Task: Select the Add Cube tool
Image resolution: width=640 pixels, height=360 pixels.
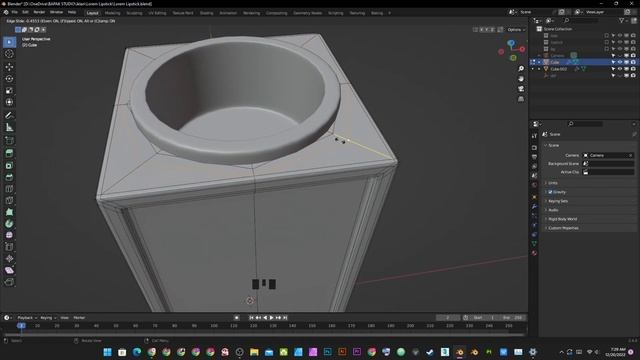Action: (9, 141)
